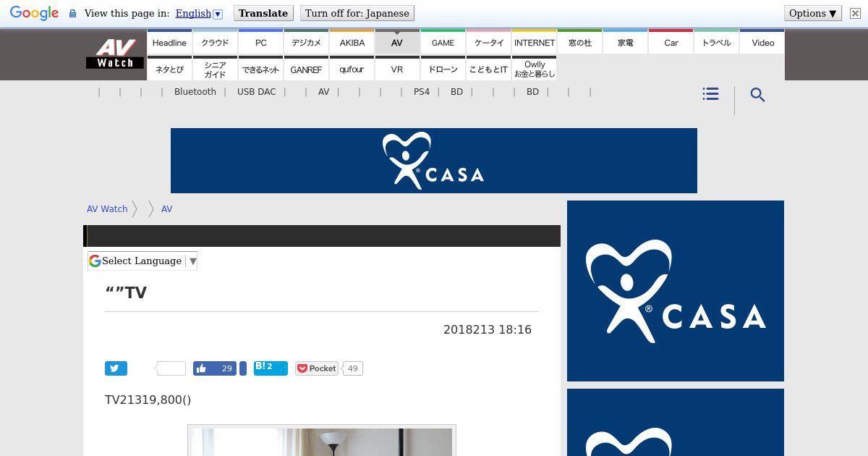Click the AV breadcrumb link
868x456 pixels.
166,208
